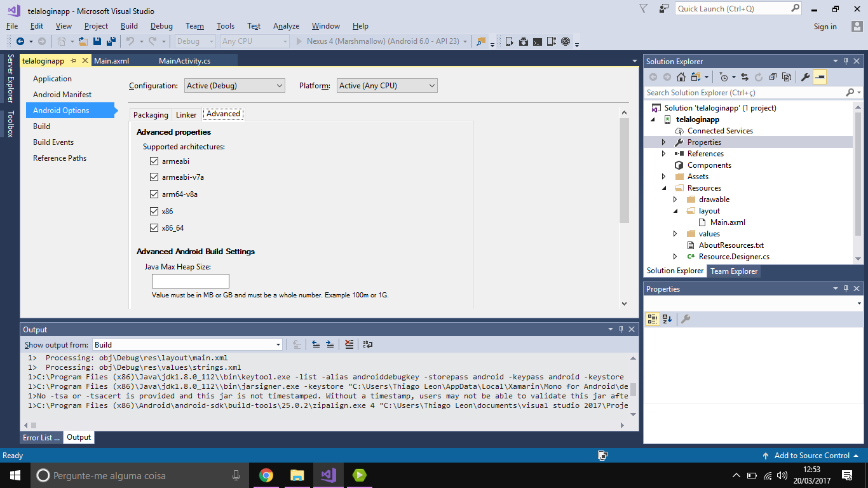This screenshot has height=488, width=868.
Task: Uncheck the x86 architecture checkbox
Action: (154, 212)
